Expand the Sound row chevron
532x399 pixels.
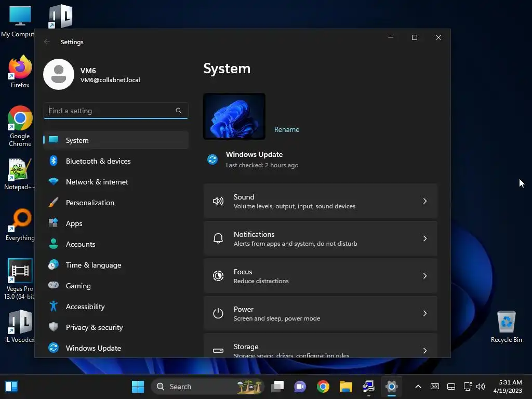tap(425, 201)
